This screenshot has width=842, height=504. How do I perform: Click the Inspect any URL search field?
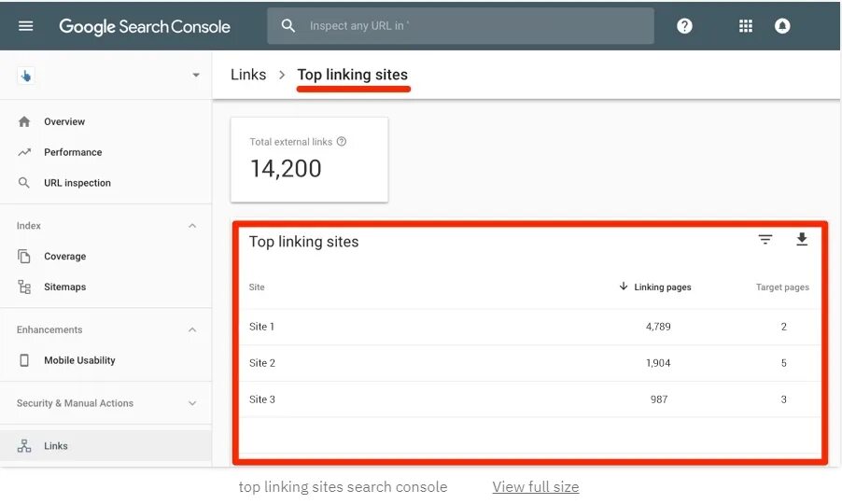pos(476,26)
